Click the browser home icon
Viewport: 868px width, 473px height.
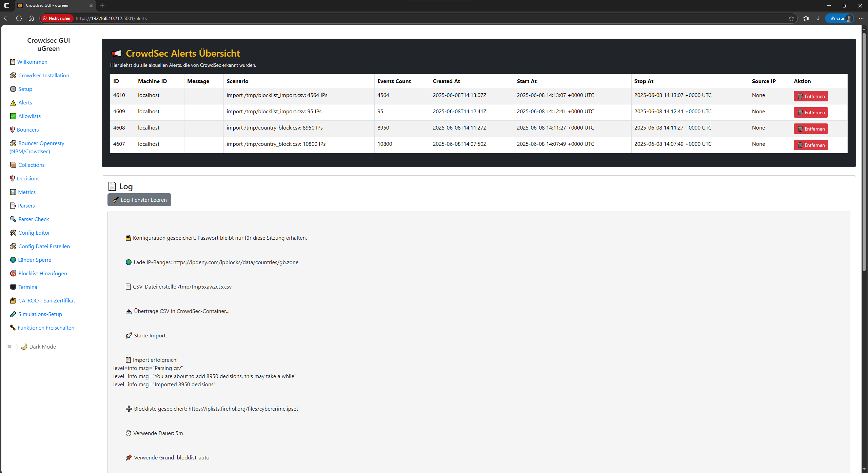31,18
